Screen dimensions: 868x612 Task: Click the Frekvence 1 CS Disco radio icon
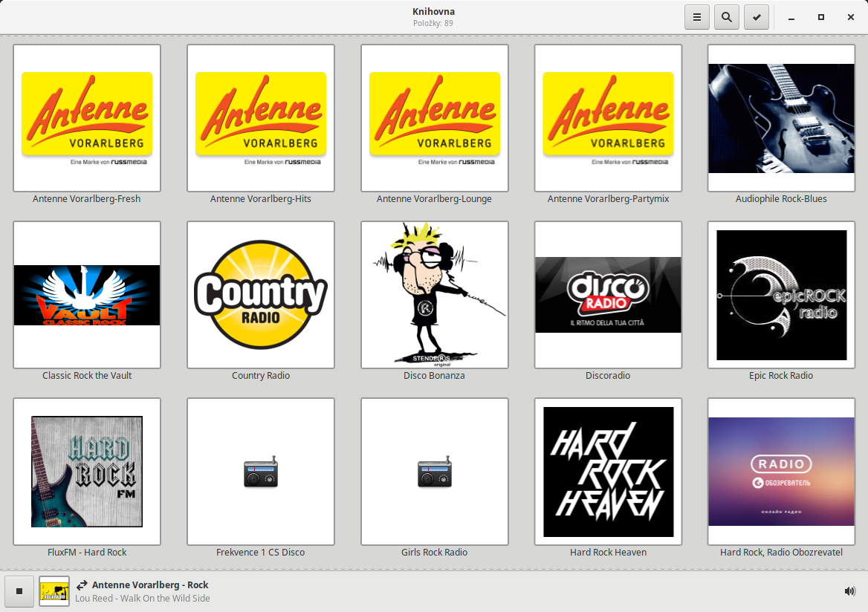(261, 472)
